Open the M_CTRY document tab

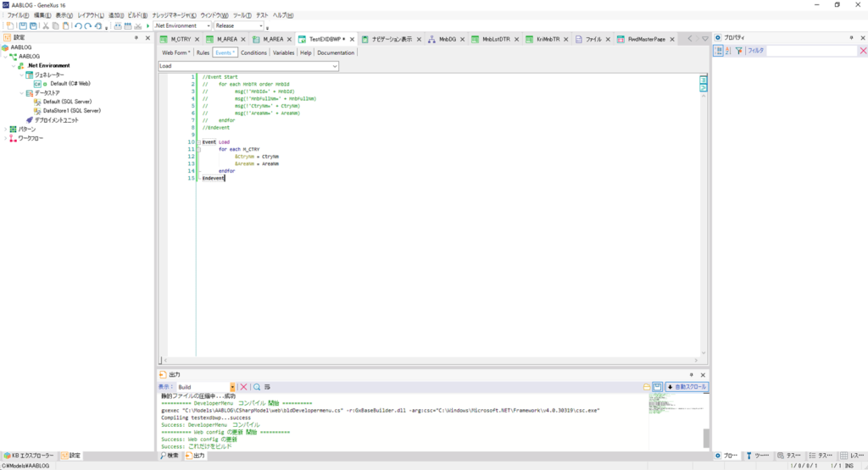point(181,39)
